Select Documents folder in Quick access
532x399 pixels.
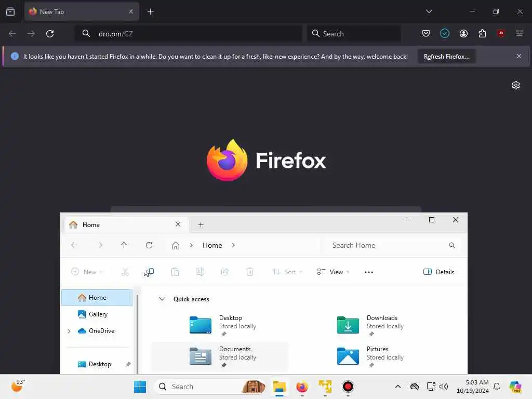[220, 356]
